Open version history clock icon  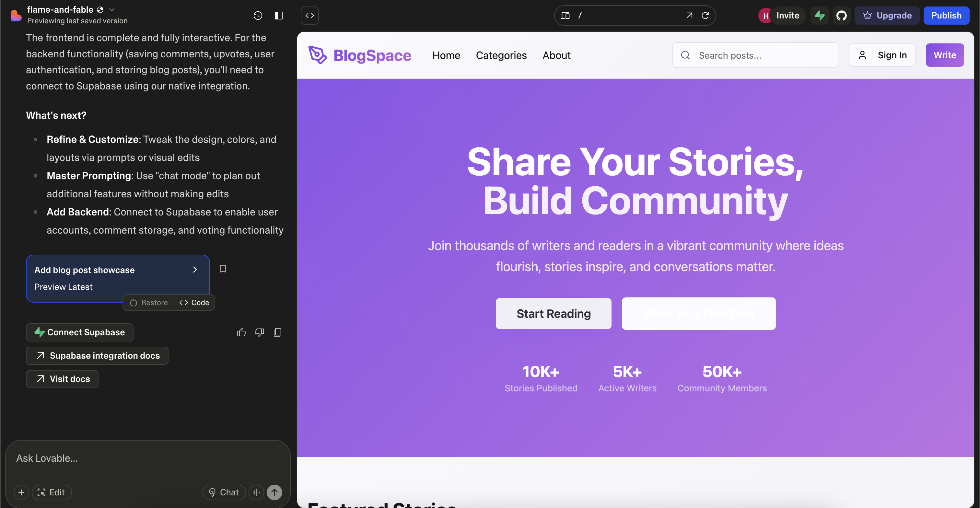(258, 15)
